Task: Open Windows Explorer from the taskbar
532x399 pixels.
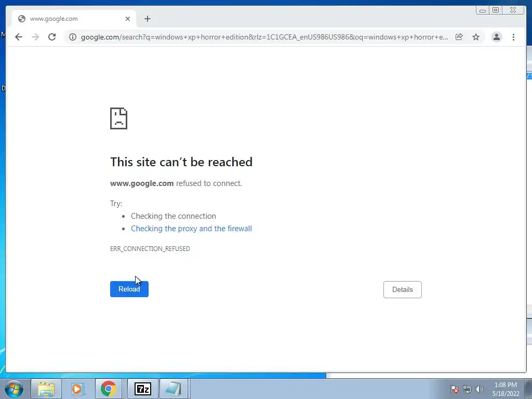Action: (46, 389)
